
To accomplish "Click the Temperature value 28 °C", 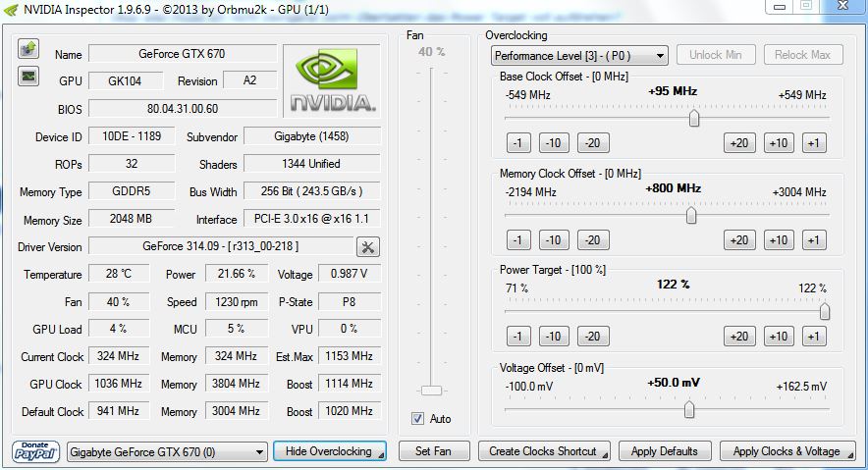I will pyautogui.click(x=119, y=274).
